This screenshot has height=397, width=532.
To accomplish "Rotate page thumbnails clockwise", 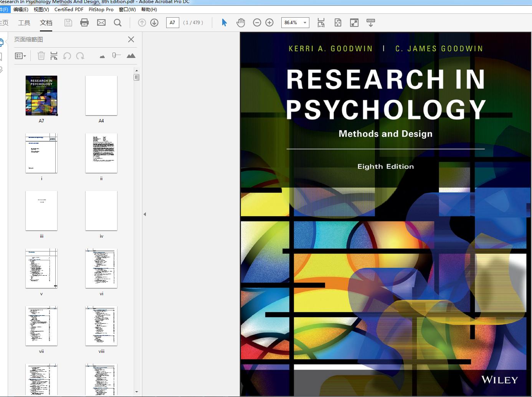I will (x=80, y=56).
